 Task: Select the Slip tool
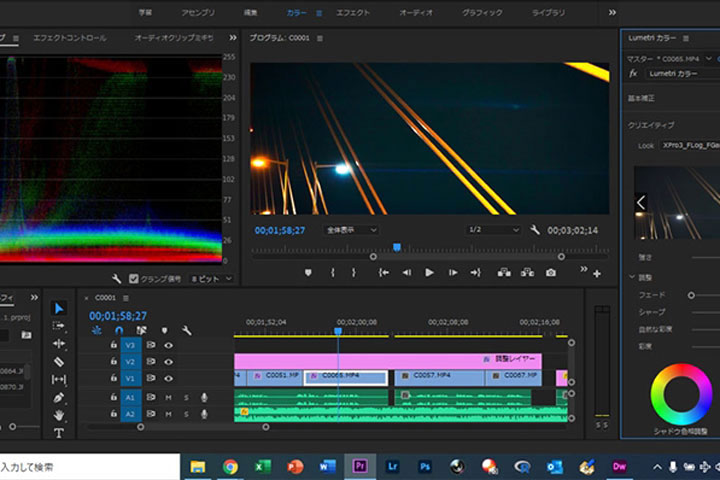(x=59, y=379)
